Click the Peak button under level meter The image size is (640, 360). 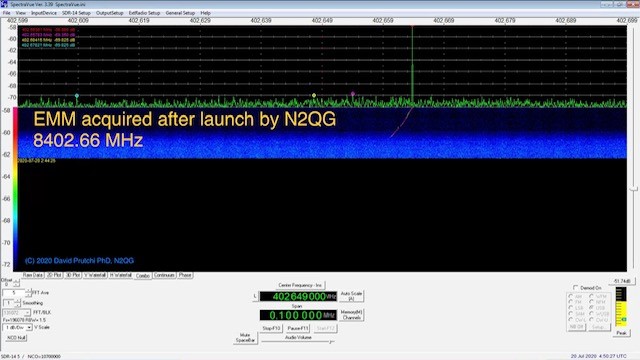click(x=621, y=333)
